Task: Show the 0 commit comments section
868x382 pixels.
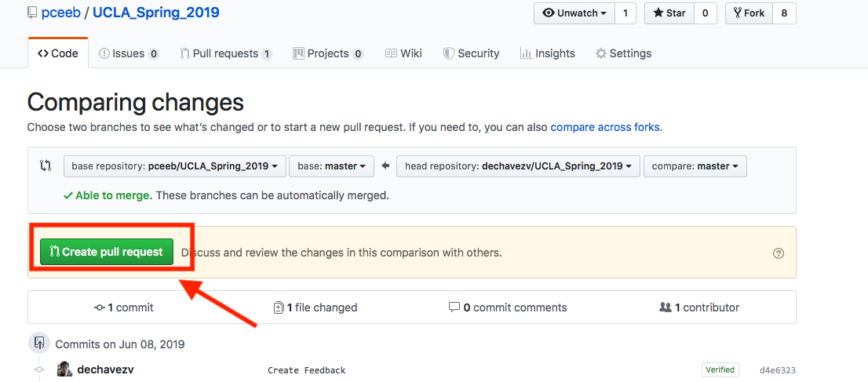Action: pos(508,307)
